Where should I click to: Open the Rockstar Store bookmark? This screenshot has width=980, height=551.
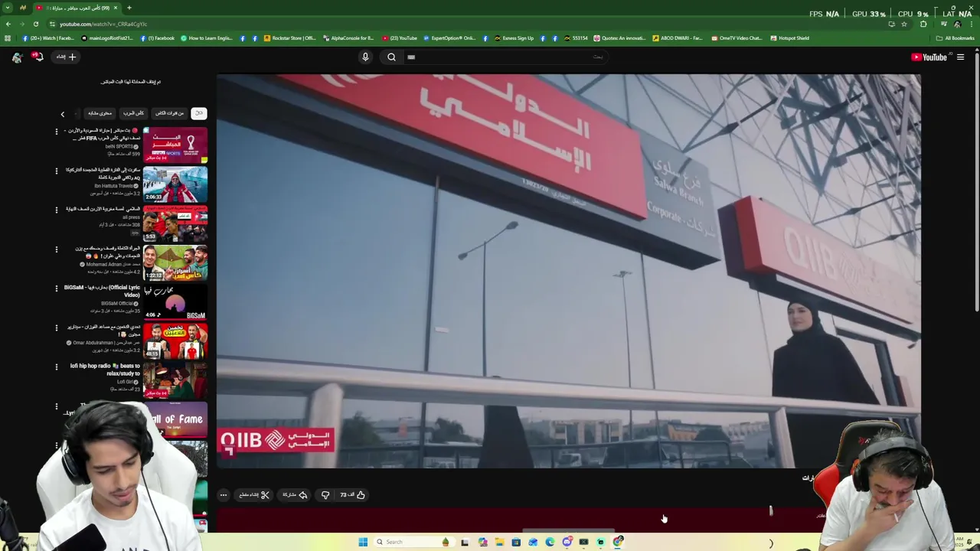(289, 38)
